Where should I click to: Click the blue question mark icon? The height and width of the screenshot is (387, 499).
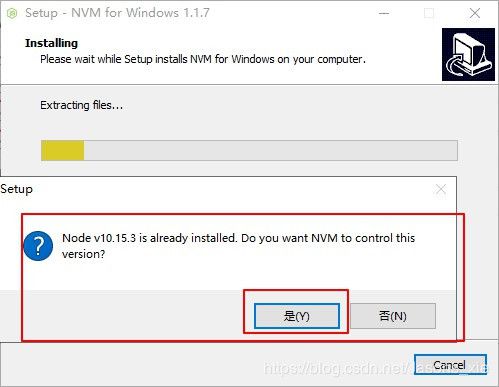coord(38,246)
